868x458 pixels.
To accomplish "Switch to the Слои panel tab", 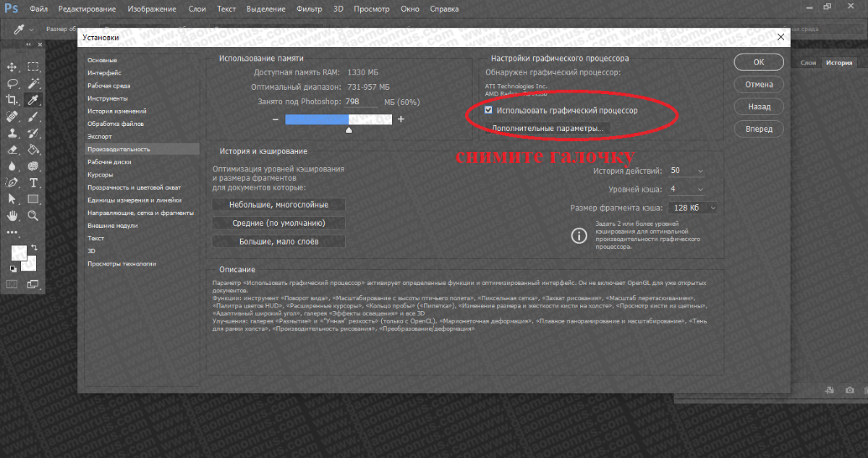I will coord(808,63).
